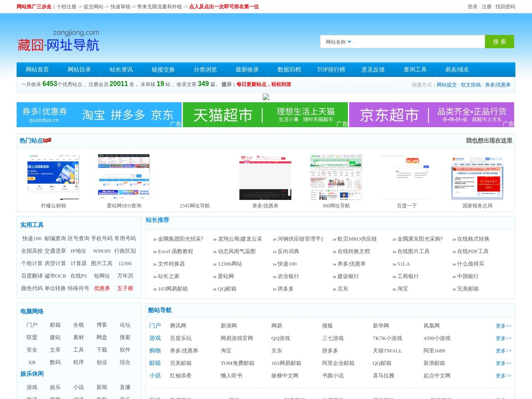Screen dimensions: 532x399
Task: Open the 券多优惠券 blue banner
Action: (99, 115)
